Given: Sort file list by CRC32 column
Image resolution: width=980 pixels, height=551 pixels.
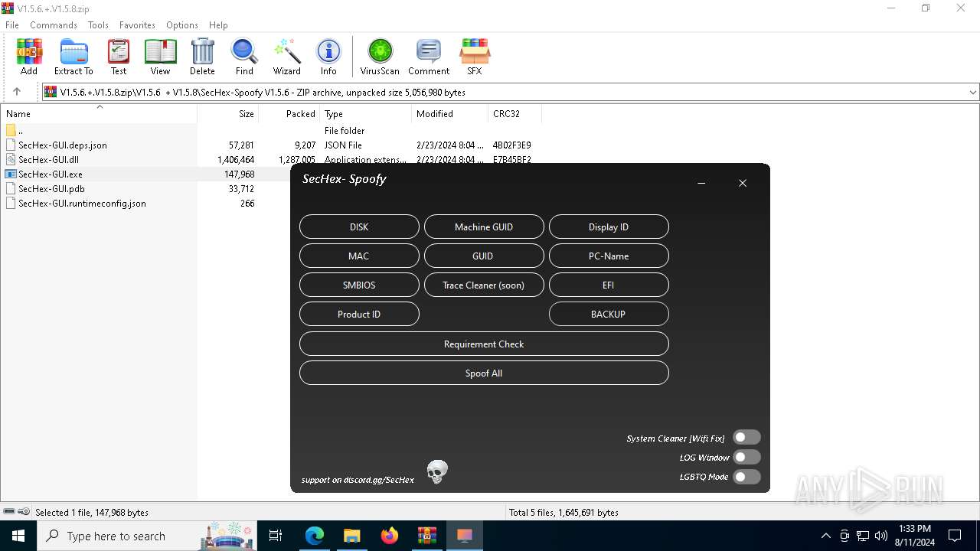Looking at the screenshot, I should 514,113.
